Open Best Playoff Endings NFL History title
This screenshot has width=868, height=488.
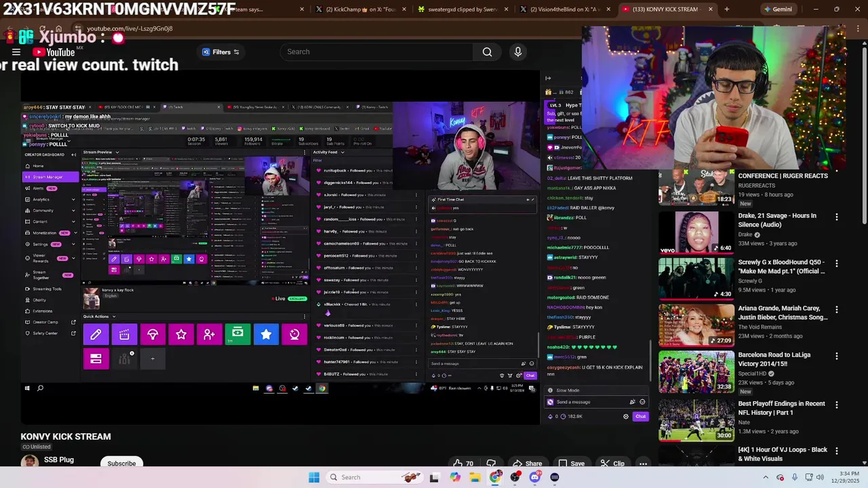coord(781,408)
